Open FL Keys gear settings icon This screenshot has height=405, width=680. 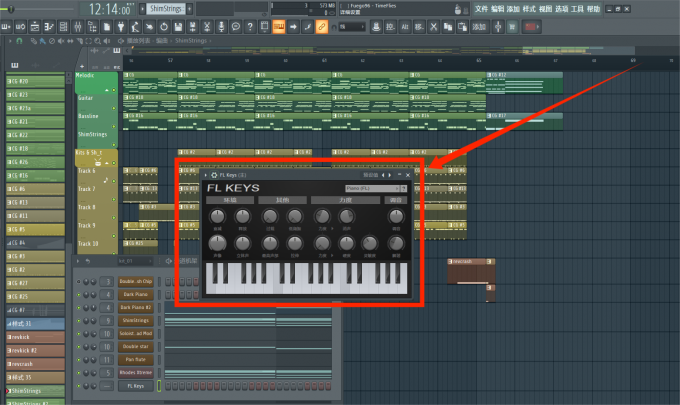coord(214,175)
